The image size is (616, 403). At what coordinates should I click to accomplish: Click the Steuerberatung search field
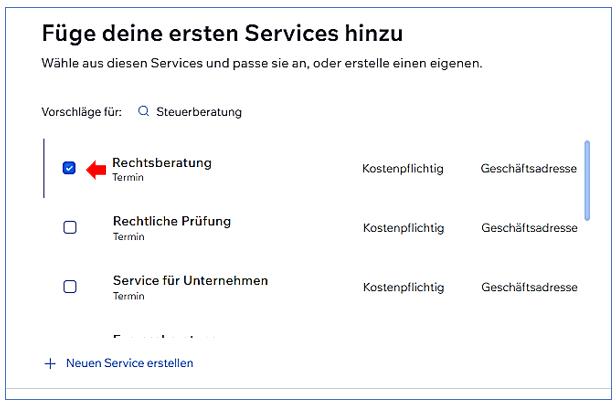click(199, 112)
